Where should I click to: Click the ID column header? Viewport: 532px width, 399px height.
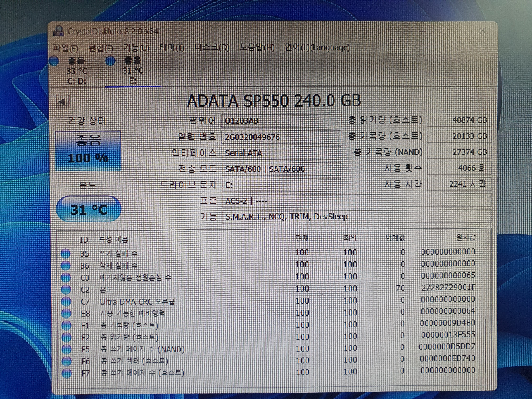click(84, 240)
